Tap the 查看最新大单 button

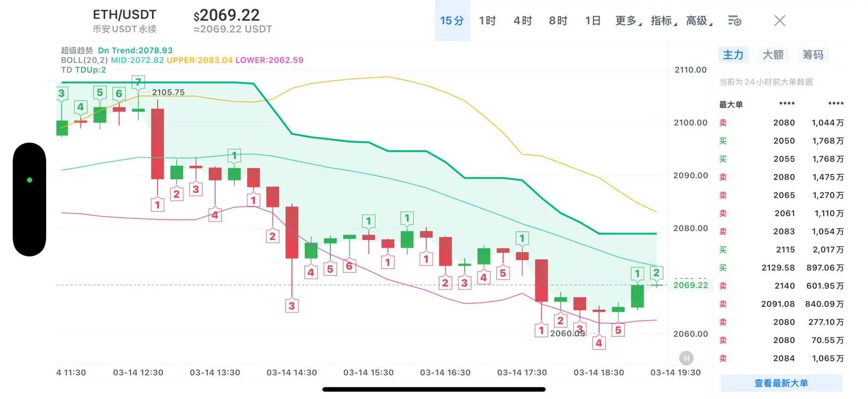point(781,383)
